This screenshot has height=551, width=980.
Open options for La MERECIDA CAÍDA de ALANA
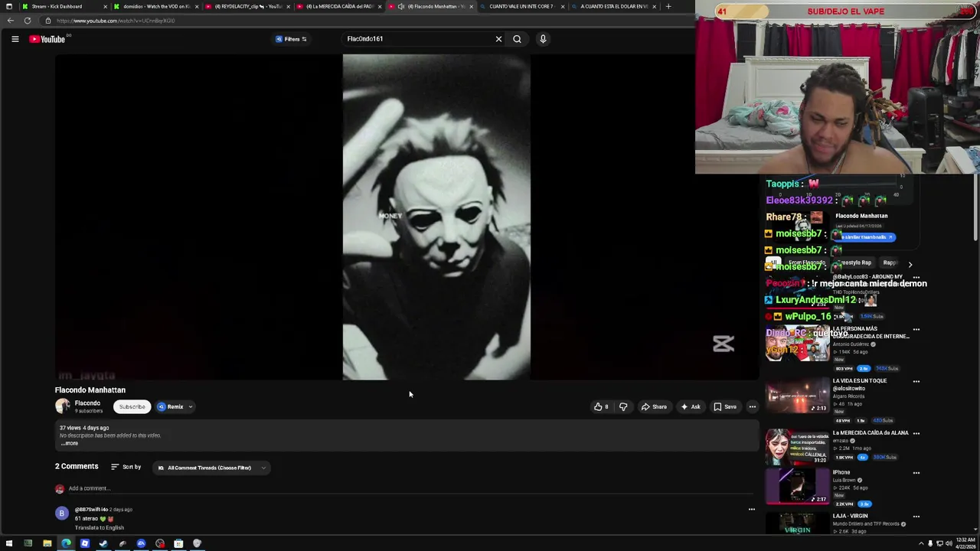[x=916, y=433]
